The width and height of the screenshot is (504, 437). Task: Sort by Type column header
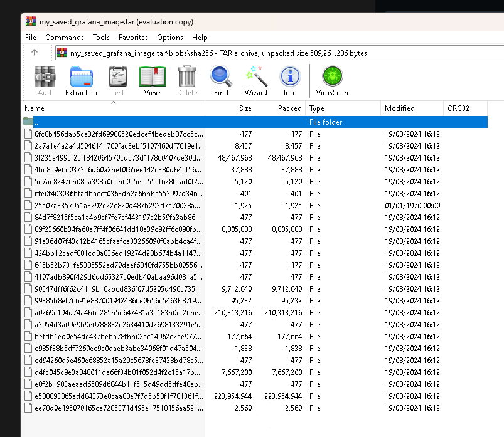(343, 108)
